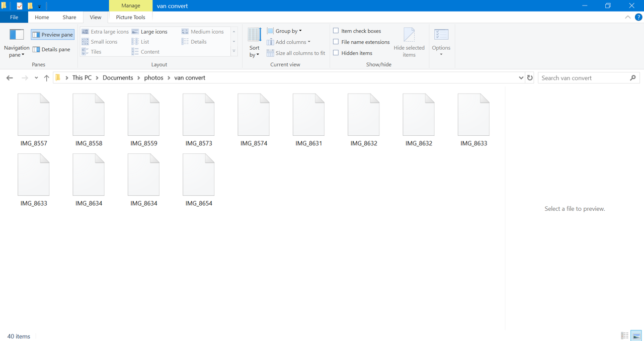Show Hidden items checkbox

click(x=336, y=53)
